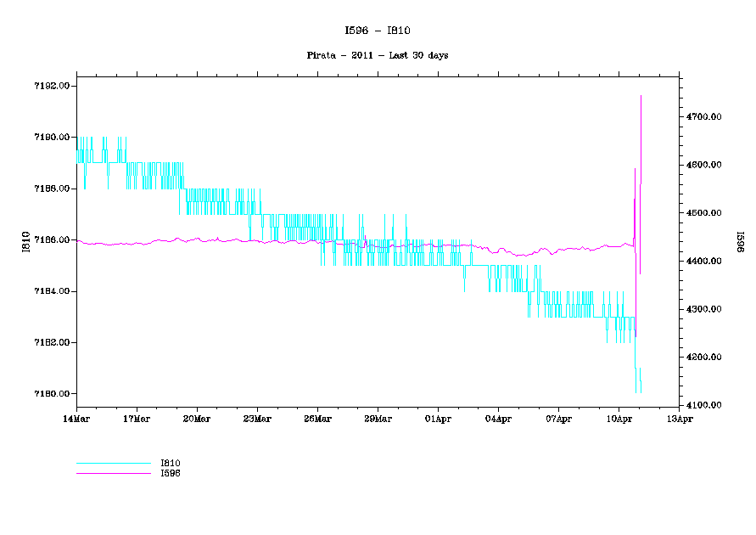Screen dimensions: 756x535
Task: Click the 7192.00 left axis value
Action: 51,86
